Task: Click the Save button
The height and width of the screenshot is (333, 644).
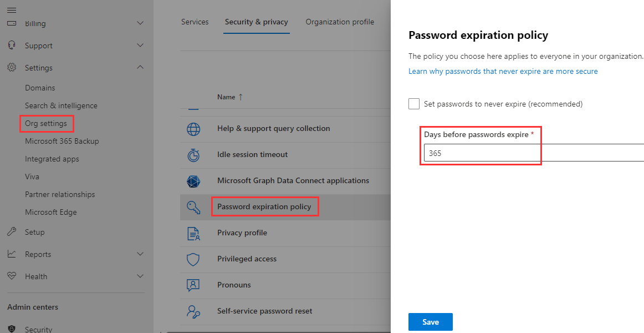Action: coord(430,321)
